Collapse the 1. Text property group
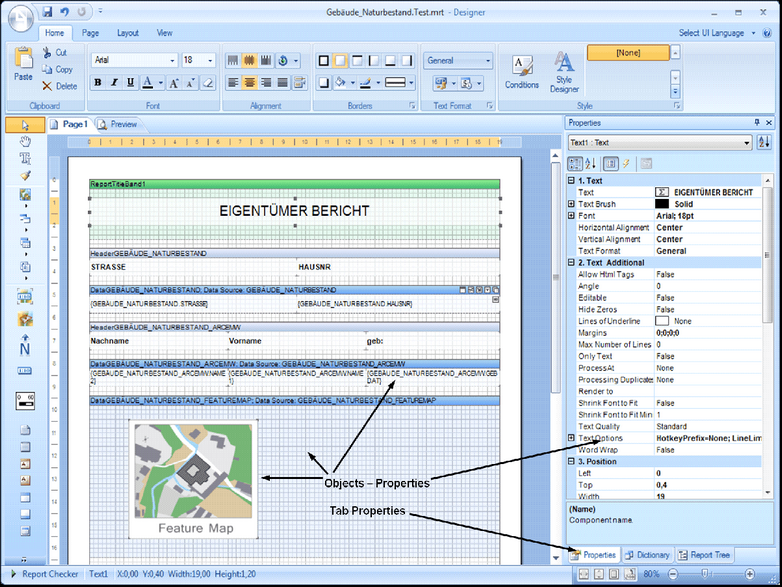Screen dimensions: 782x587 571,180
